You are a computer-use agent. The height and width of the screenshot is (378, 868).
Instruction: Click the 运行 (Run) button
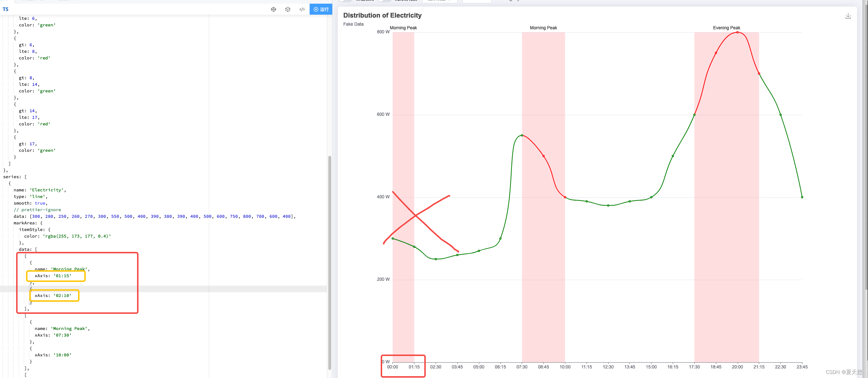pos(321,9)
